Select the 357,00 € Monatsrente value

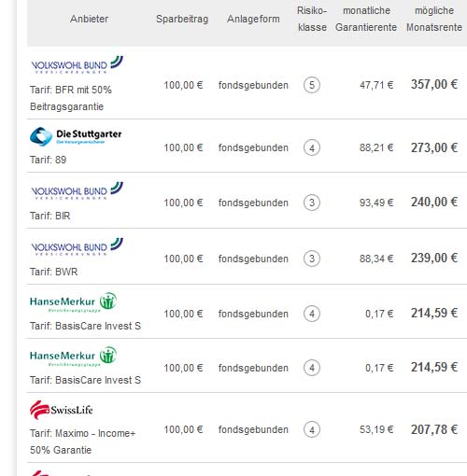(x=434, y=84)
